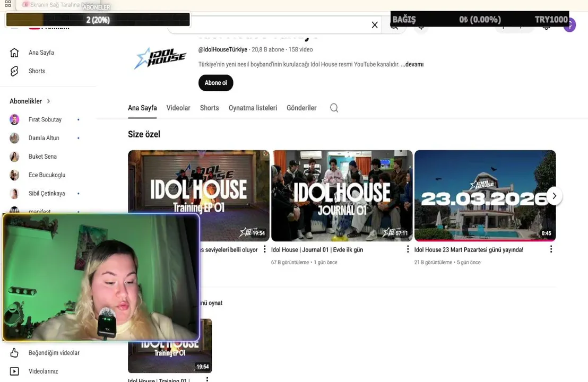
Task: Search within the Idol House channel
Action: (334, 108)
